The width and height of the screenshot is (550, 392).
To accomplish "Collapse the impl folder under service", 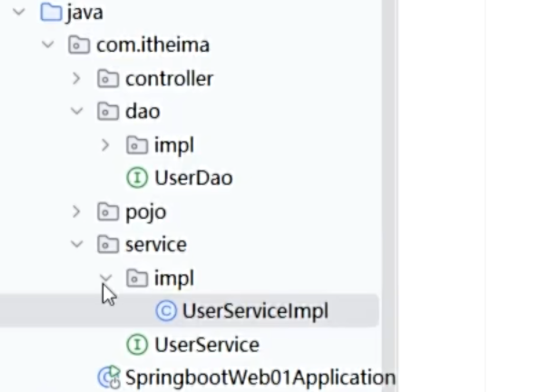I will tap(105, 278).
